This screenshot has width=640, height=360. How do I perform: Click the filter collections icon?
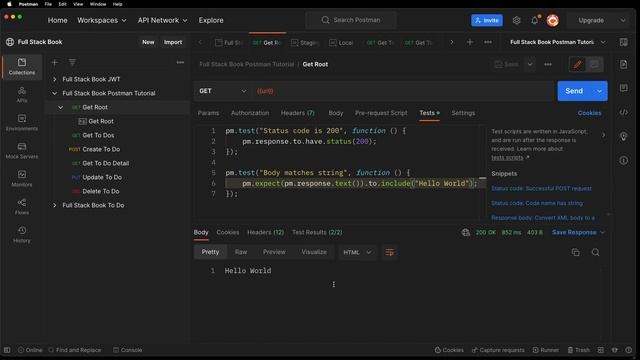pos(72,62)
